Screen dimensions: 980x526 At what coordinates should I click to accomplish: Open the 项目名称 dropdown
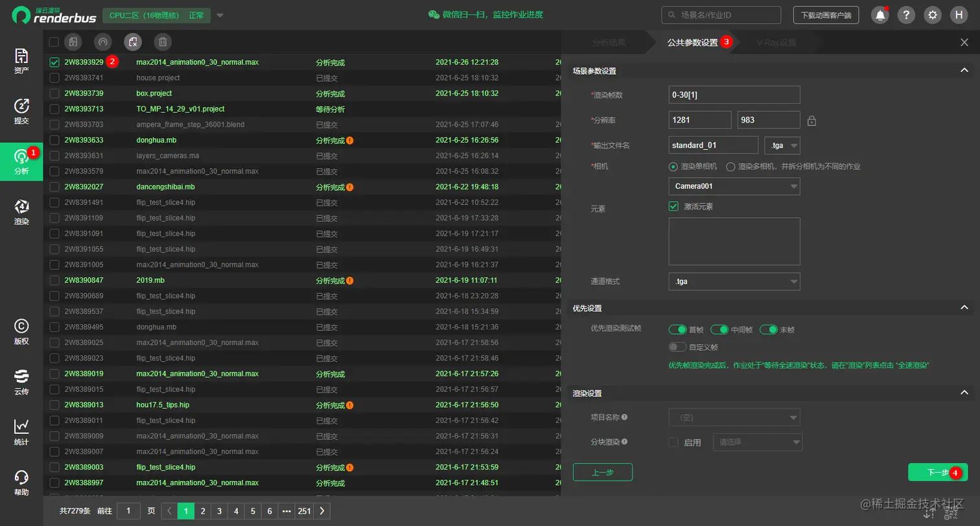[734, 417]
